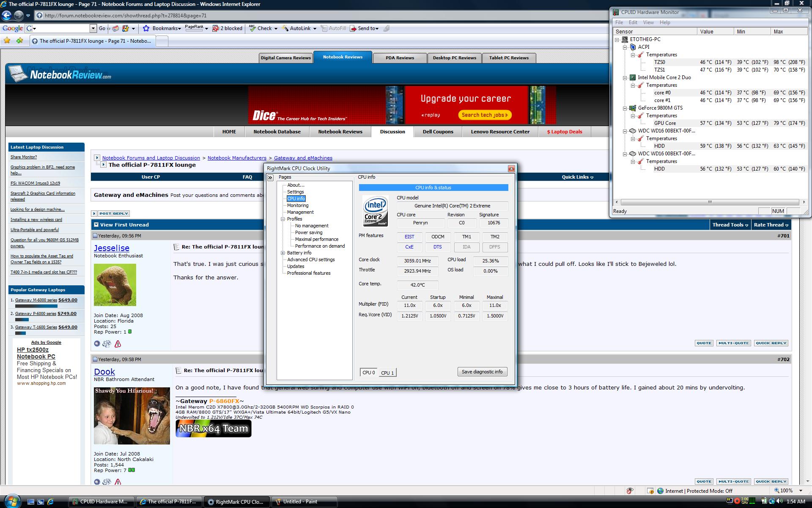The height and width of the screenshot is (508, 812).
Task: Open Favorites Center yellow star
Action: click(x=7, y=41)
